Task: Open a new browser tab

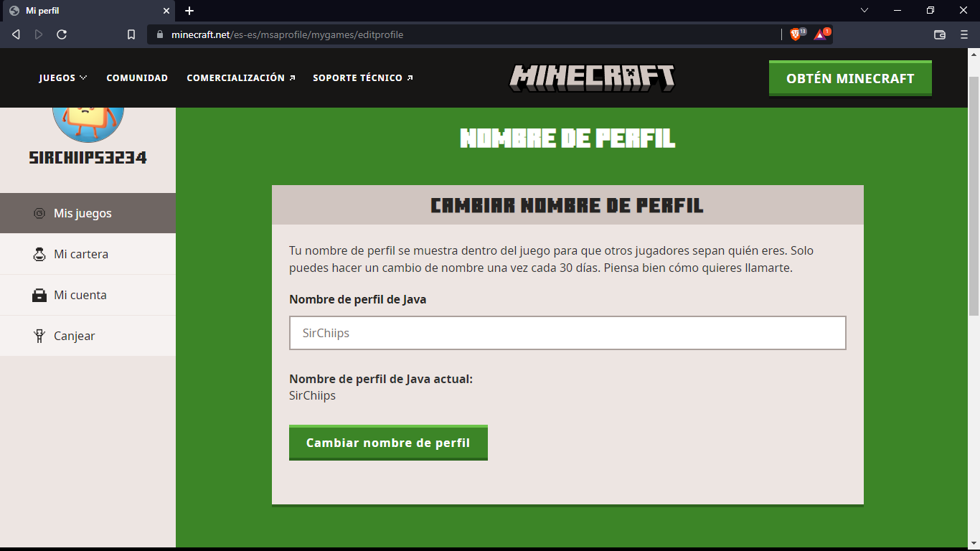Action: tap(189, 11)
